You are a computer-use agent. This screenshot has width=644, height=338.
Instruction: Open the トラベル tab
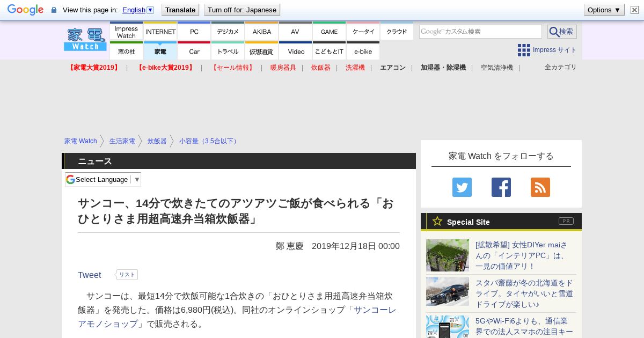point(228,51)
